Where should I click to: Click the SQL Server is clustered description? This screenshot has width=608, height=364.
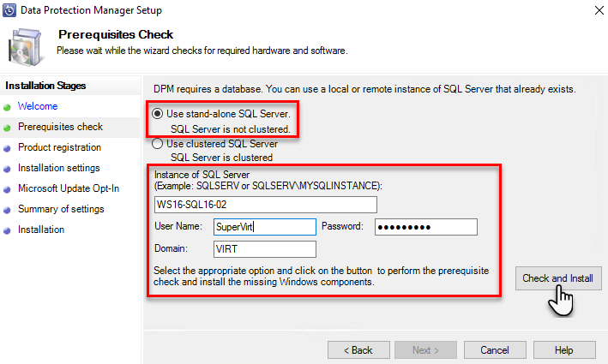pos(222,158)
